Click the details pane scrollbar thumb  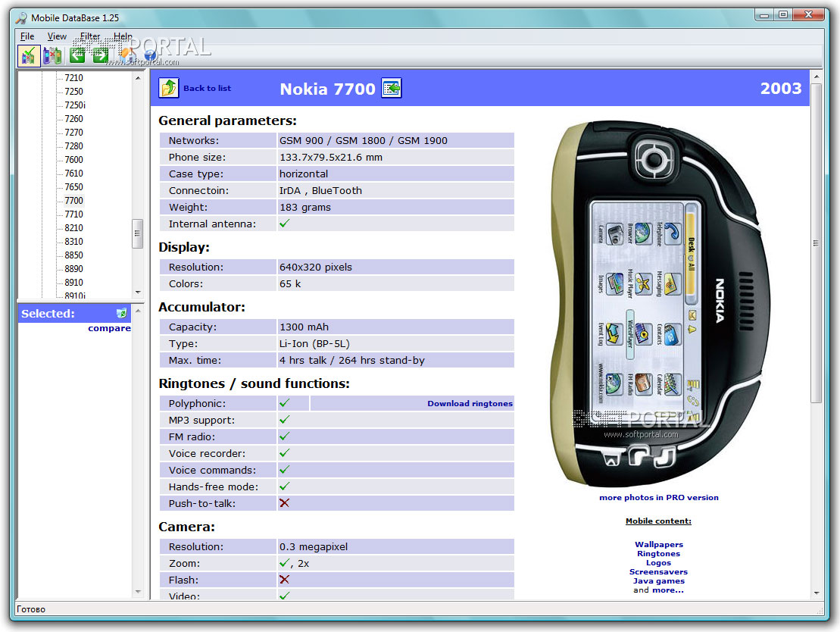[816, 242]
